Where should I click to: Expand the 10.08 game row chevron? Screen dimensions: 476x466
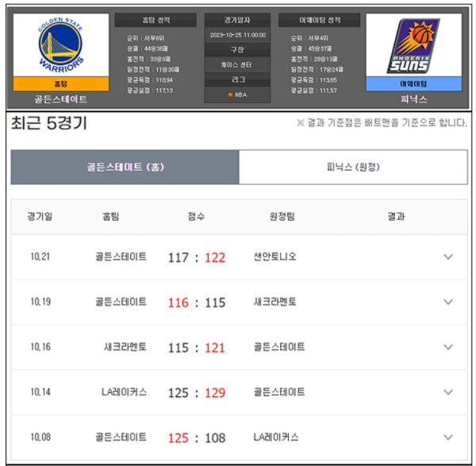tap(448, 437)
